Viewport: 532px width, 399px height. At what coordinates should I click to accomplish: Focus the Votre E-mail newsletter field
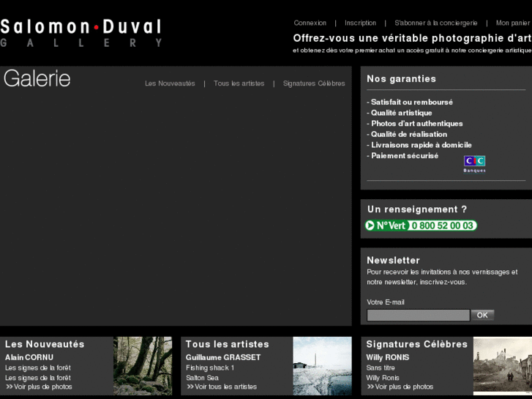pyautogui.click(x=419, y=315)
